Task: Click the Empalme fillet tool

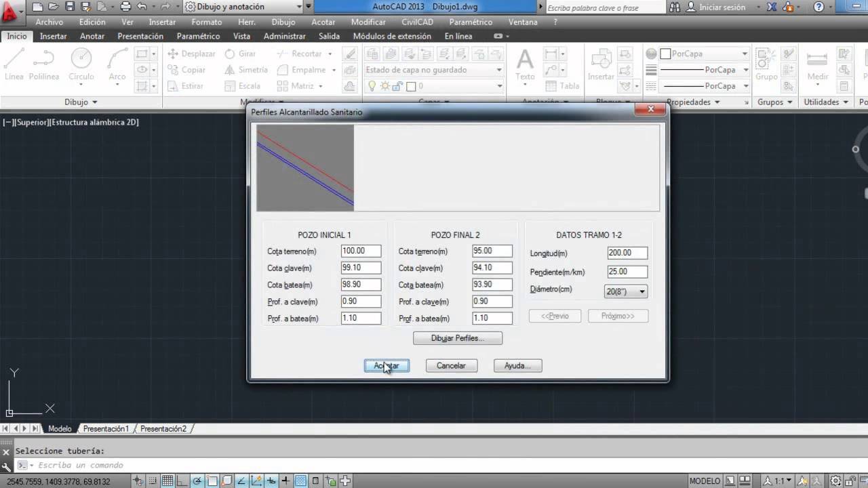Action: (x=302, y=70)
